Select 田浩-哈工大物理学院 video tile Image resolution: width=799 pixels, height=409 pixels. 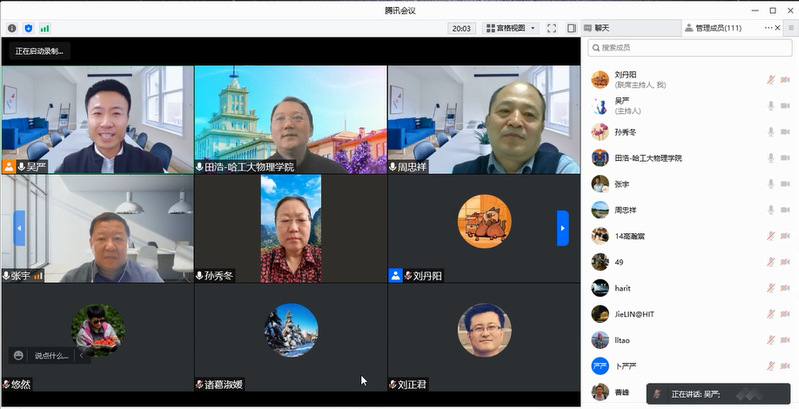(x=290, y=119)
